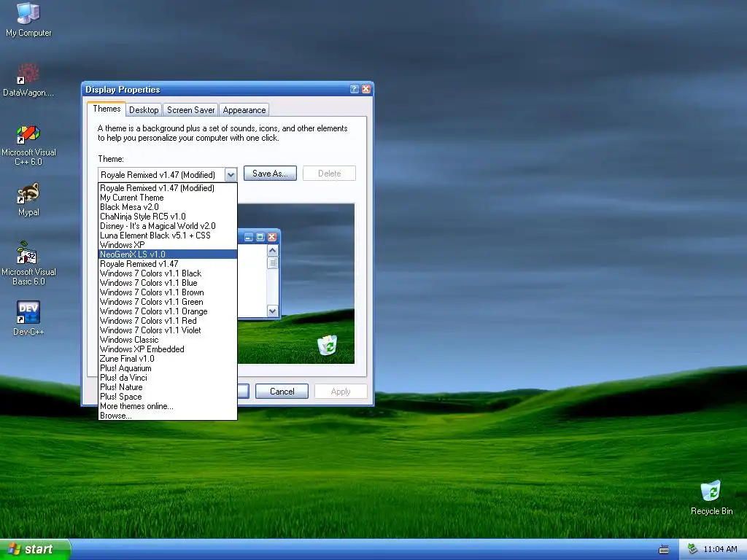Screen dimensions: 747x560
Task: Click More themes online... entry
Action: (x=168, y=406)
